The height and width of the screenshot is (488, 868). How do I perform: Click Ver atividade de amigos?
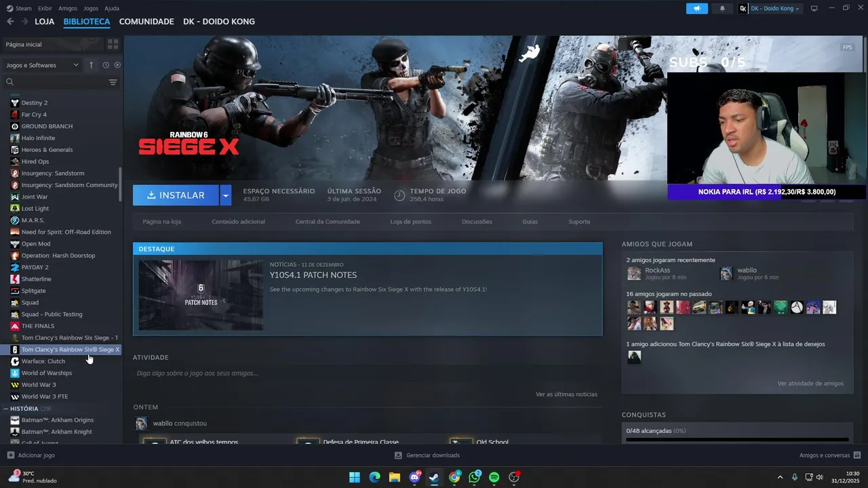tap(810, 384)
